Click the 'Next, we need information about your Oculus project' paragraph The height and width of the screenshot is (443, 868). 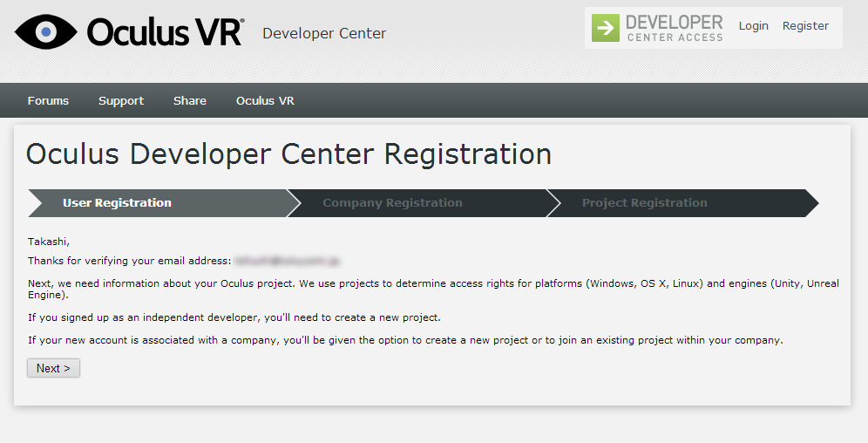point(433,289)
